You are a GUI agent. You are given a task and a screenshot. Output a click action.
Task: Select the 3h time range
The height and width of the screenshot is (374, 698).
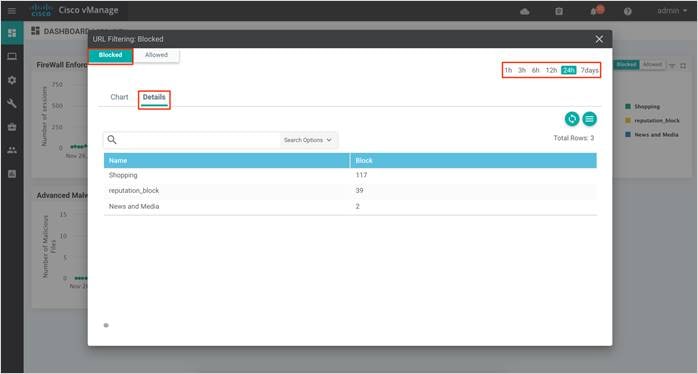522,70
